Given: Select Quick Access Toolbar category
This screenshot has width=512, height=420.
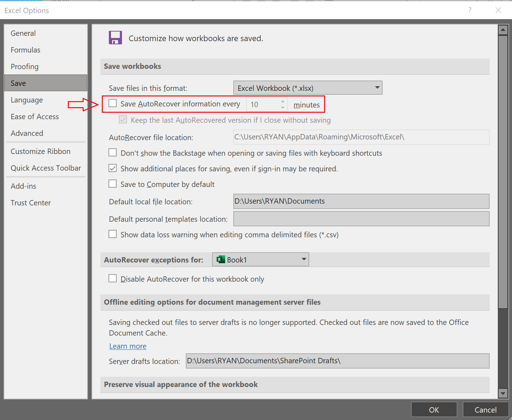Looking at the screenshot, I should pyautogui.click(x=46, y=168).
